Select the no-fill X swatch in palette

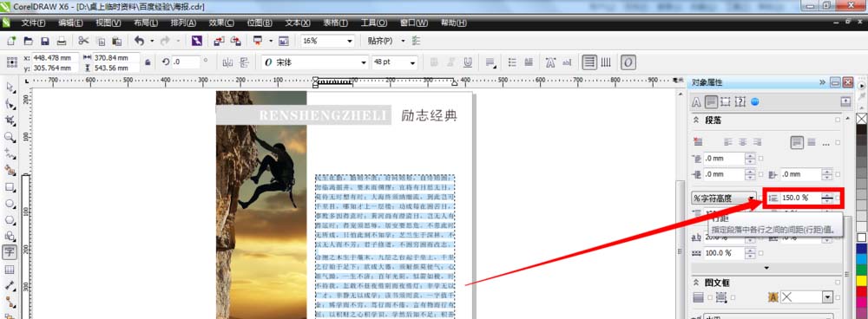point(861,118)
